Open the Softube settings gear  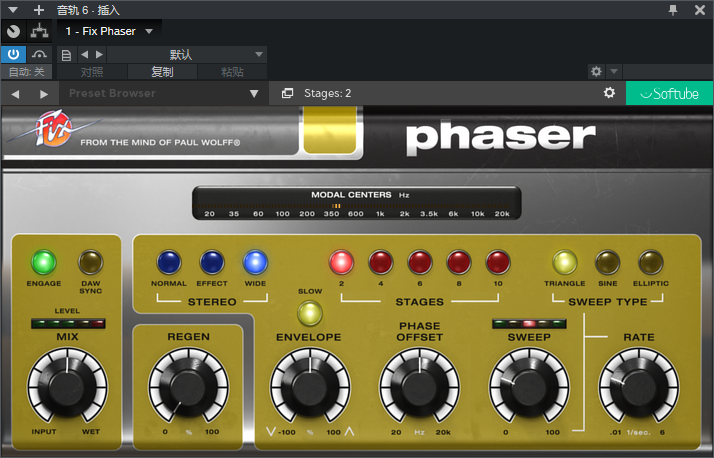[x=609, y=93]
